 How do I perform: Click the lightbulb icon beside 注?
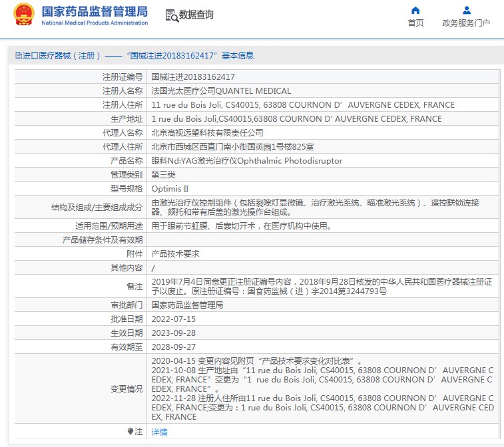130,431
